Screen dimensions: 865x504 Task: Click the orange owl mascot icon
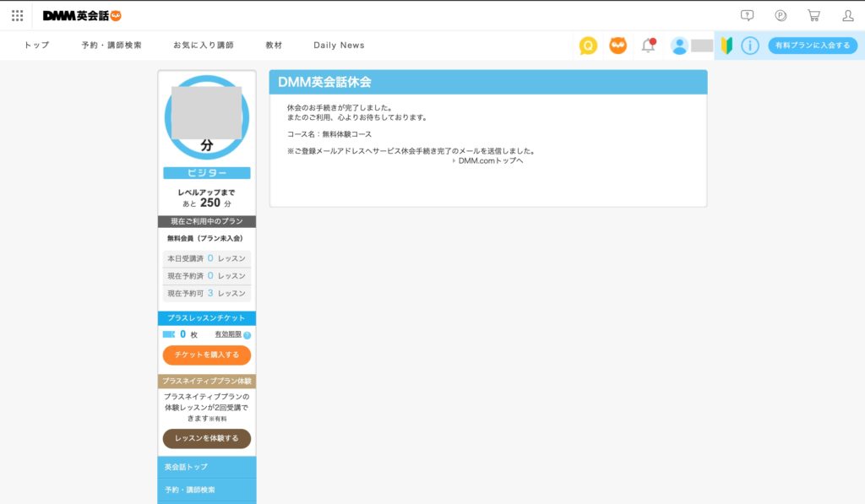[617, 46]
